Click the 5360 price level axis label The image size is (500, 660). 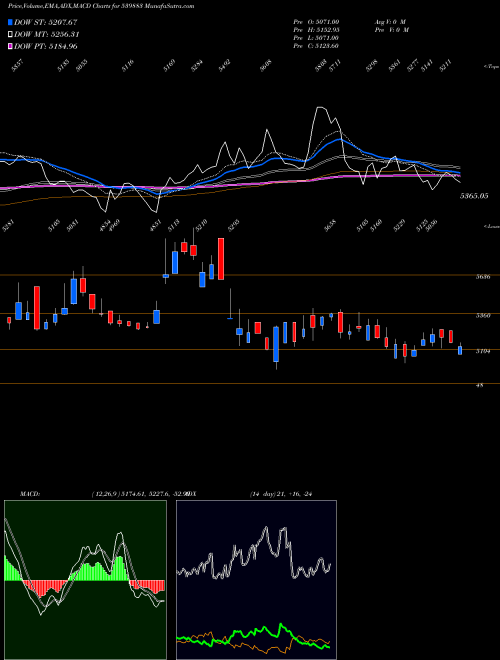[x=482, y=315]
